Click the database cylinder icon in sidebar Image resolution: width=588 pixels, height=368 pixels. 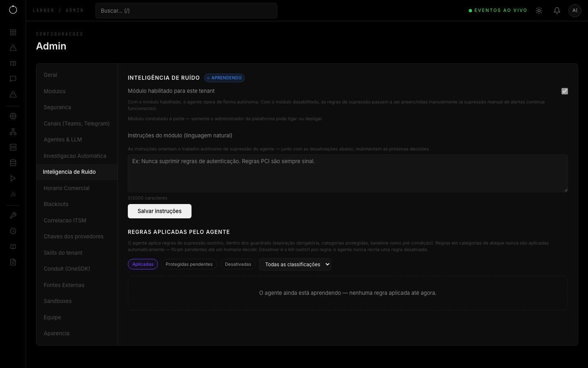tap(13, 163)
